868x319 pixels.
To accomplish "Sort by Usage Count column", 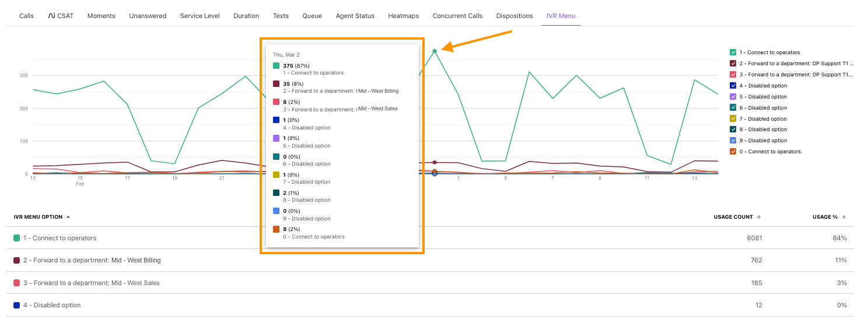I will 737,217.
